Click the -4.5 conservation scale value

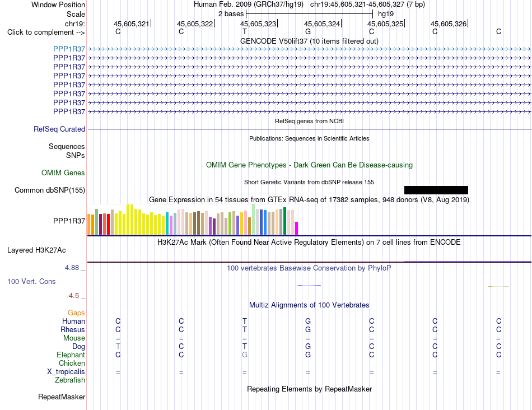(x=73, y=296)
